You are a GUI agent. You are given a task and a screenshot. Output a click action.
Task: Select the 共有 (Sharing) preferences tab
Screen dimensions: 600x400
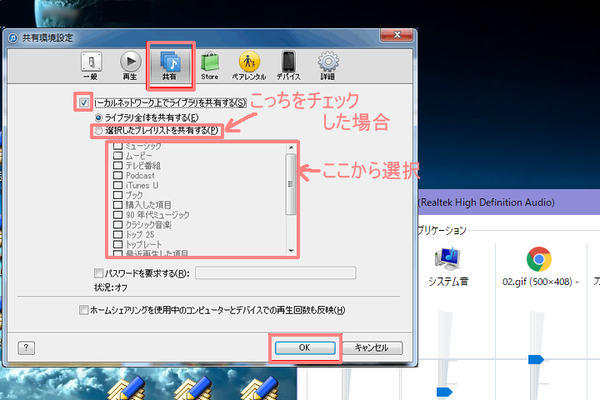pos(170,66)
